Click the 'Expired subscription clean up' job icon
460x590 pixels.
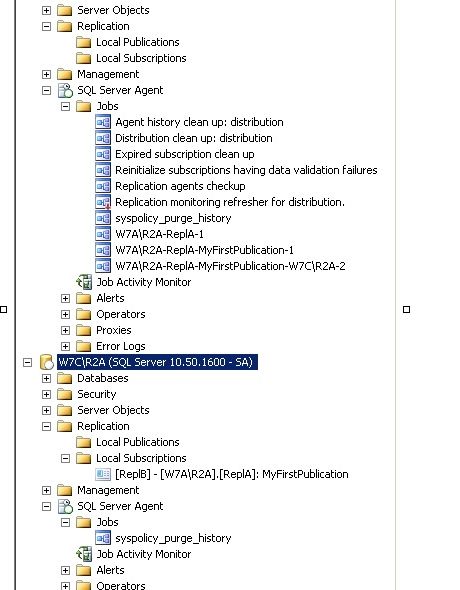103,154
